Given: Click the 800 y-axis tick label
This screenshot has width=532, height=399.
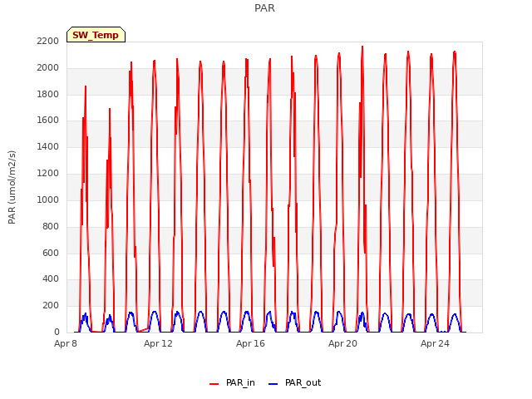Looking at the screenshot, I should (51, 226).
